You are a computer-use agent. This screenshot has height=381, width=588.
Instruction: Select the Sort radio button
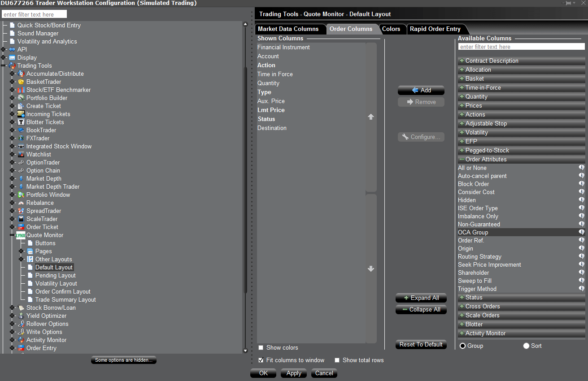pos(526,346)
